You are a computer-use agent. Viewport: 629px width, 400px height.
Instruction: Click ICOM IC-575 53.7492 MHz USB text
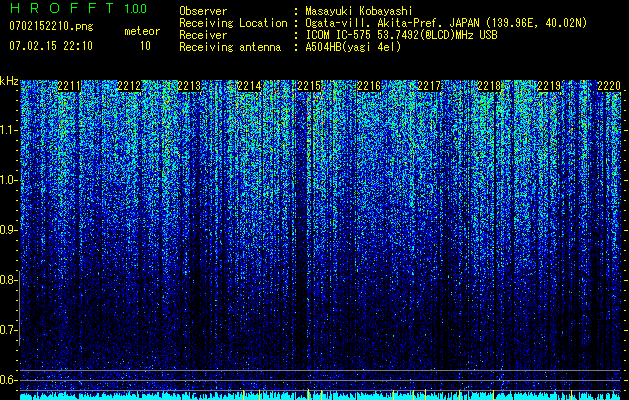click(x=401, y=35)
